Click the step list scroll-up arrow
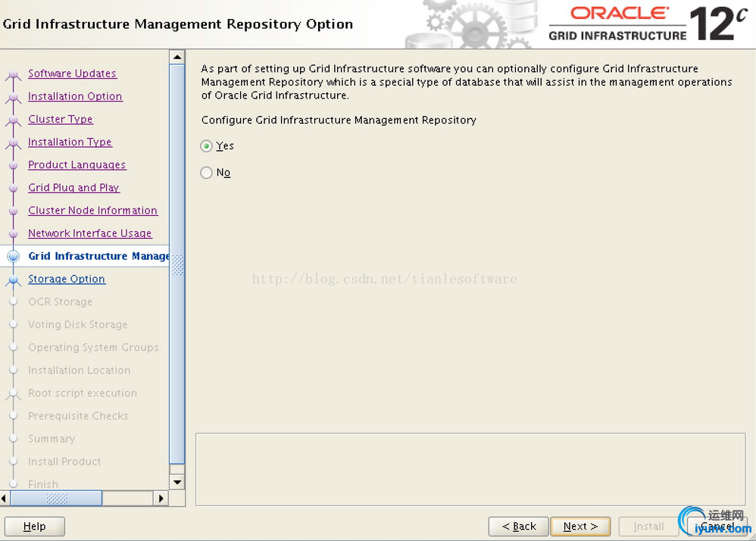 point(177,58)
